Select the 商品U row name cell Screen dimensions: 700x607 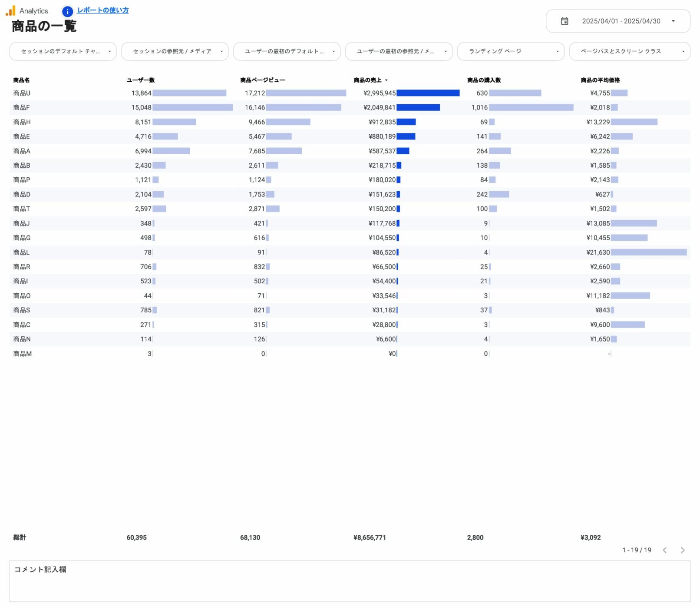(22, 93)
